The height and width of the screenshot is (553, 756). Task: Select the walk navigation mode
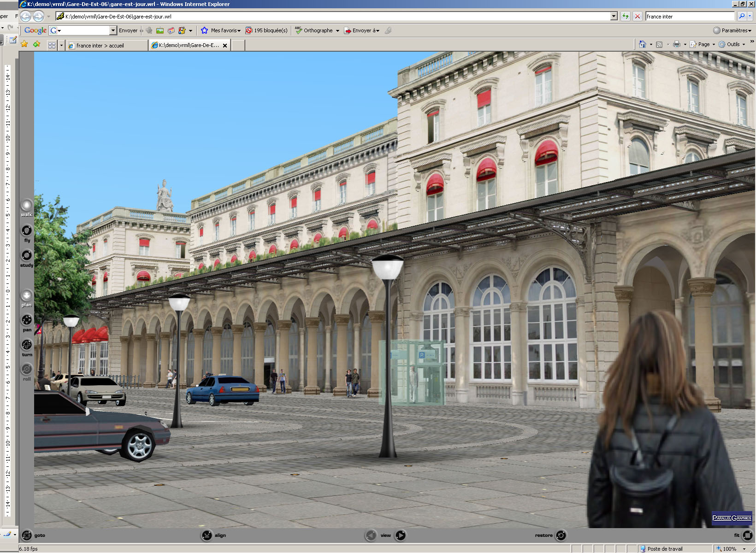pyautogui.click(x=27, y=205)
